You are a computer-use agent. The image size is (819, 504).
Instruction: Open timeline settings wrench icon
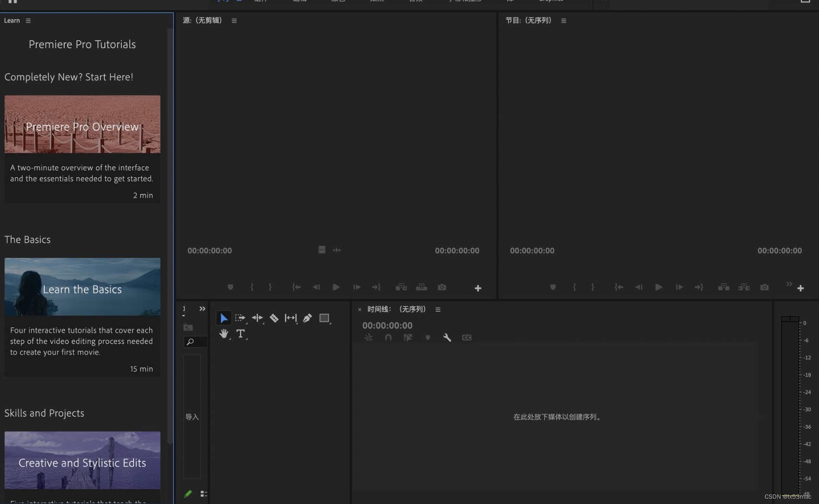tap(447, 338)
